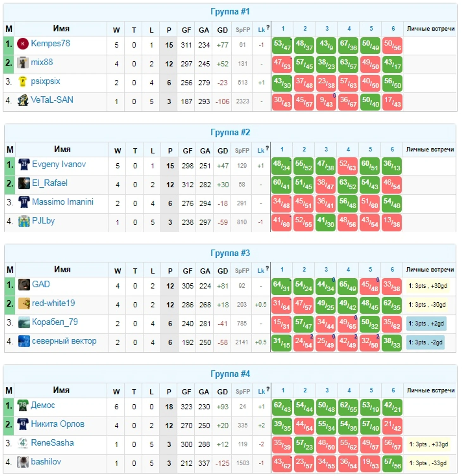Click GAD's avatar picture
Viewport: 462px width, 476px height.
24,285
